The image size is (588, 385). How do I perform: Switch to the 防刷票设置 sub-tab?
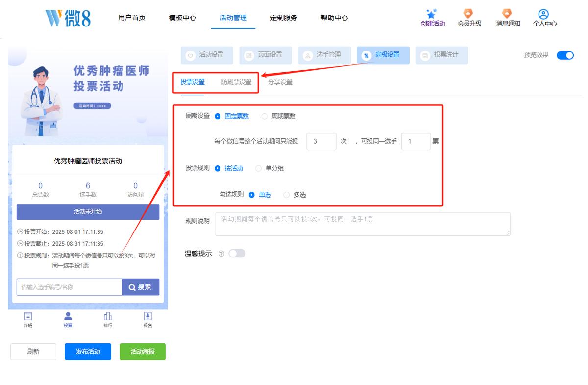(x=236, y=82)
